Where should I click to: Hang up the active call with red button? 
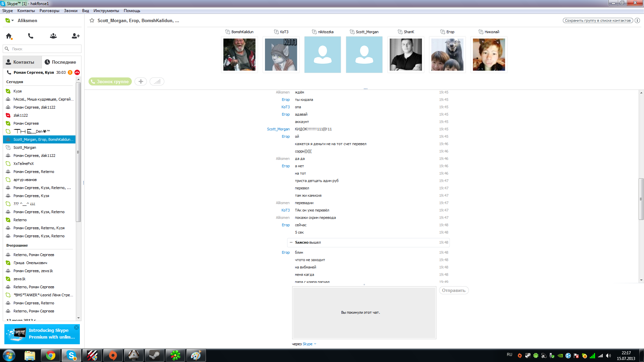(x=77, y=72)
